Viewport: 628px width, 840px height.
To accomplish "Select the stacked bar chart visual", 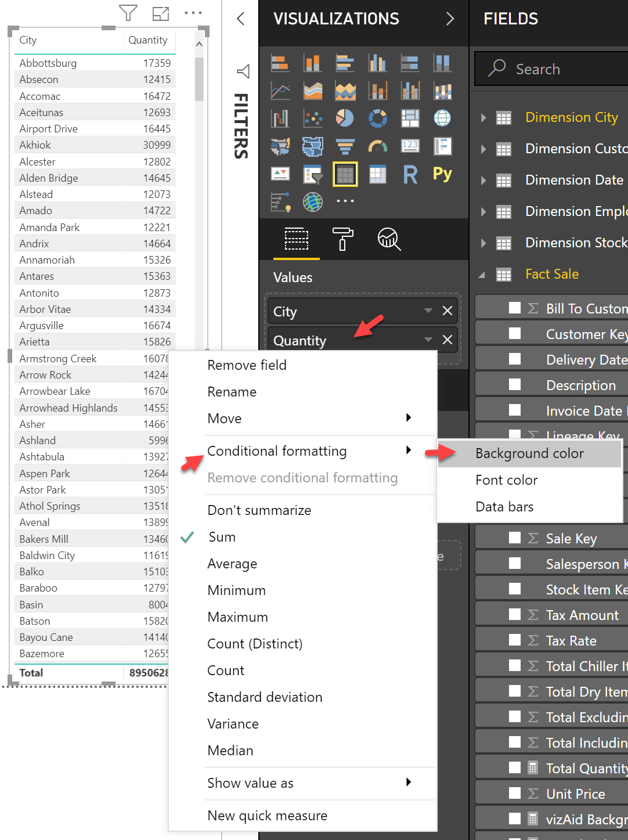I will [x=280, y=63].
